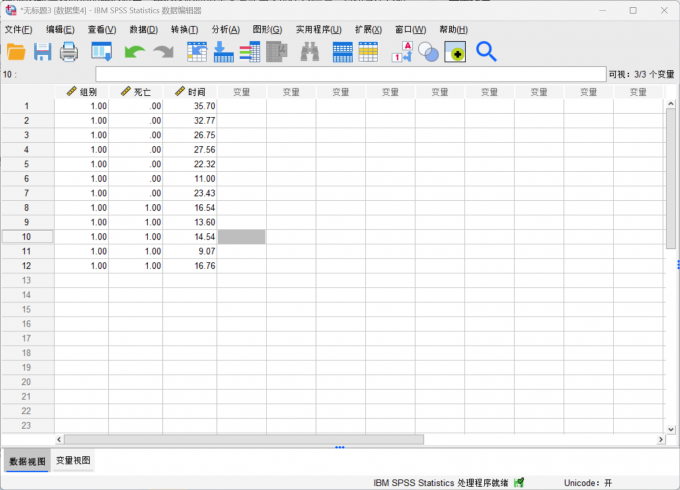Select the 死亡 column header

coord(136,92)
